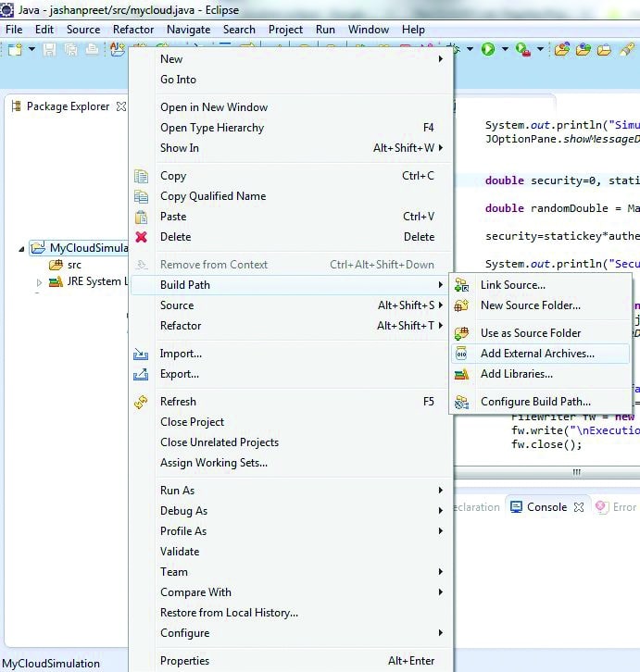The width and height of the screenshot is (640, 672).
Task: Click the New file toolbar icon
Action: (17, 49)
